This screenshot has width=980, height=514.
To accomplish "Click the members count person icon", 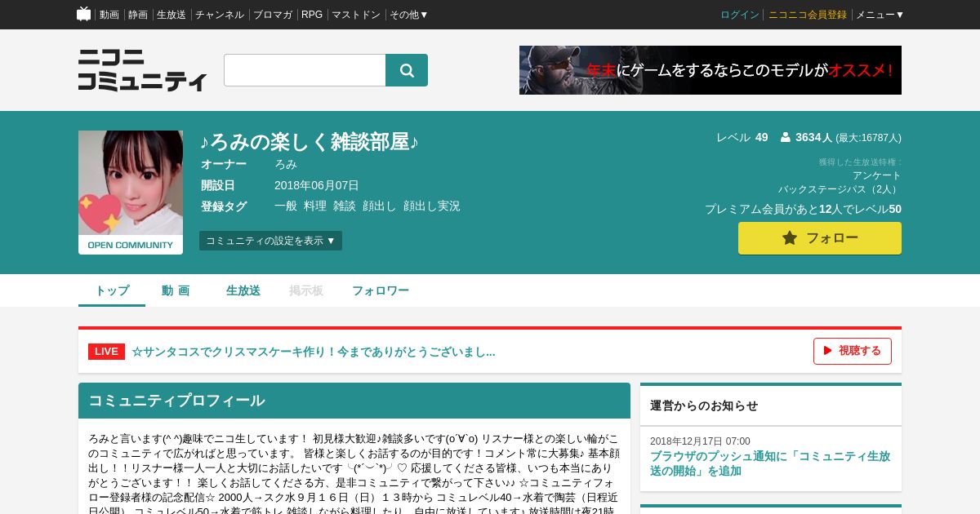I will [x=786, y=137].
